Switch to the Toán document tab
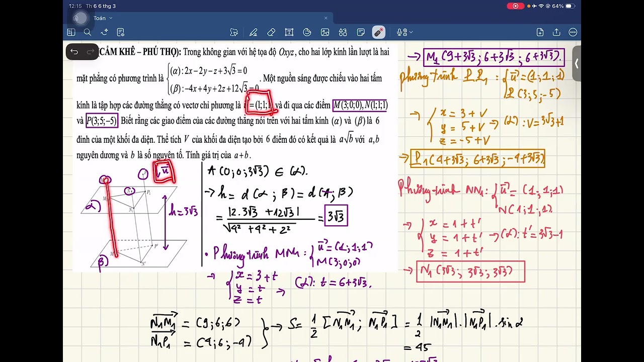 [x=100, y=18]
